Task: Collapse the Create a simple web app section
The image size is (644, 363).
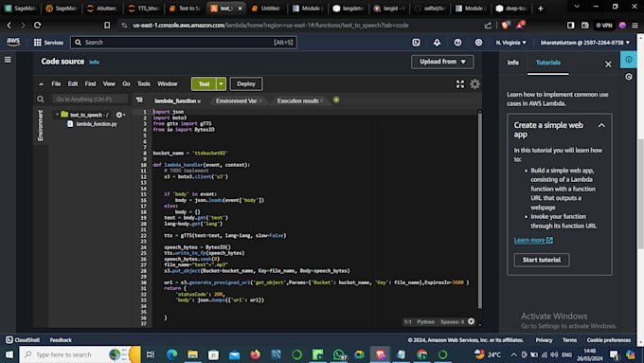Action: 601,125
